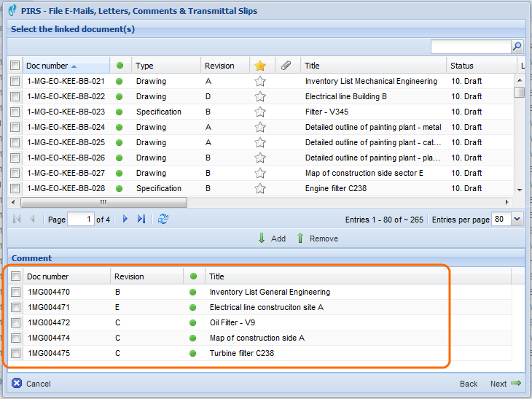Viewport: 532px width, 399px height.
Task: Sort by Revision column in upper grid
Action: tap(225, 66)
